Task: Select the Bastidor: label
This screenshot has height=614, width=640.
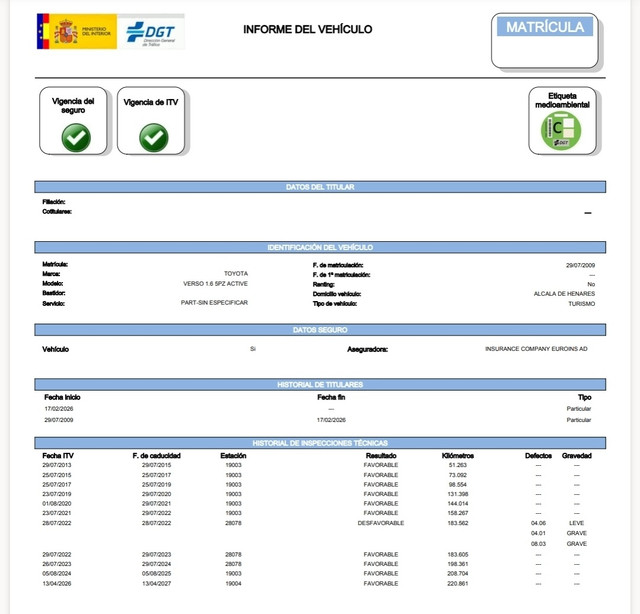Action: pos(53,293)
